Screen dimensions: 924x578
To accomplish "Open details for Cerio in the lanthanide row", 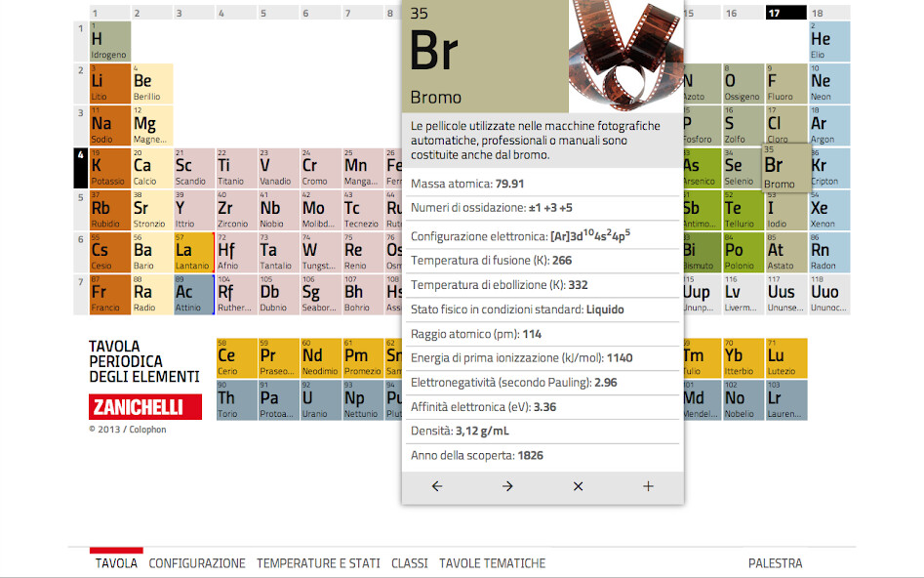I will (235, 357).
